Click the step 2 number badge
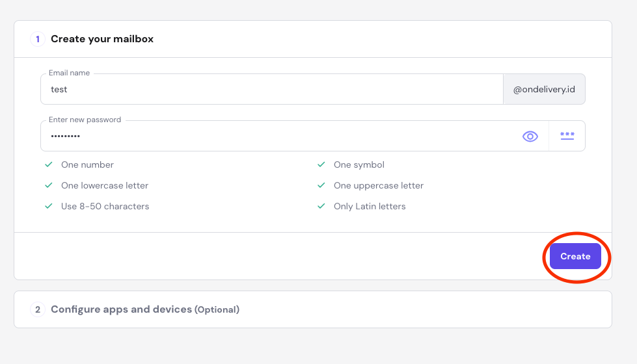The width and height of the screenshot is (637, 364). [x=38, y=309]
